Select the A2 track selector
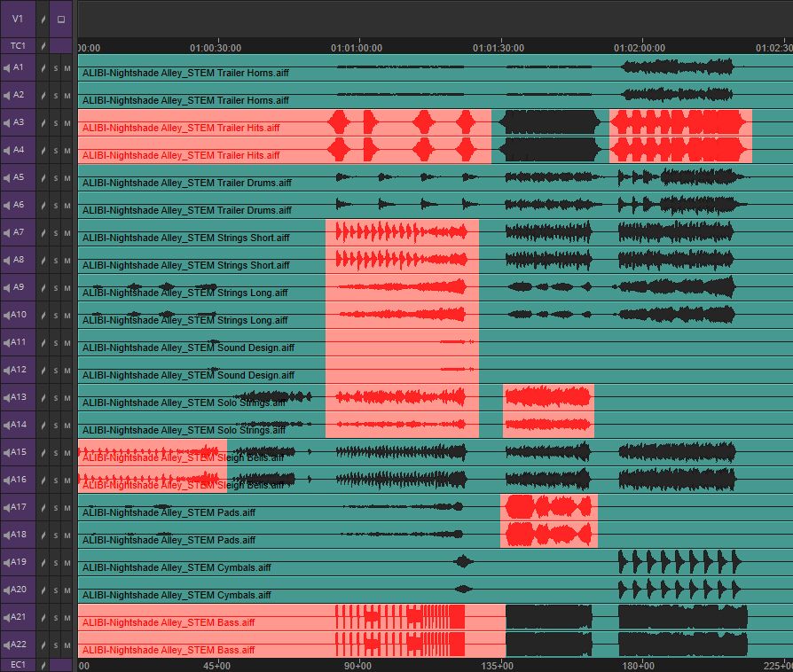The width and height of the screenshot is (793, 672). pos(18,95)
